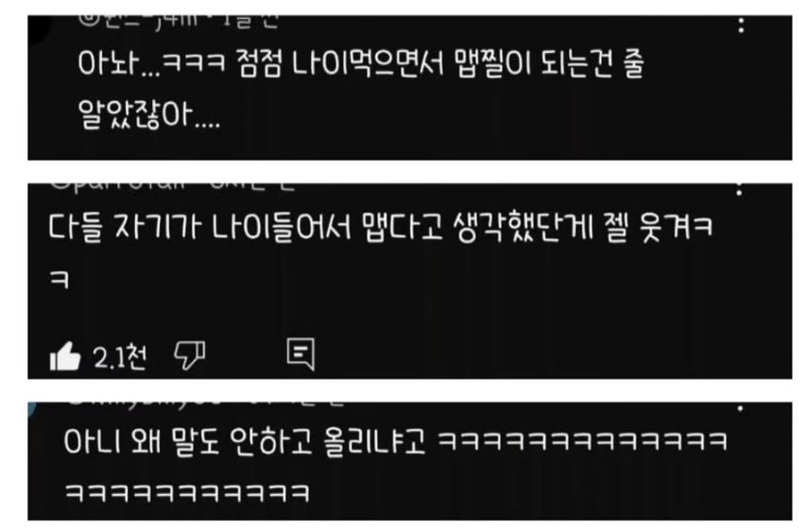Open three-dot menu on 아놔 comment
803x532 pixels.
(741, 26)
